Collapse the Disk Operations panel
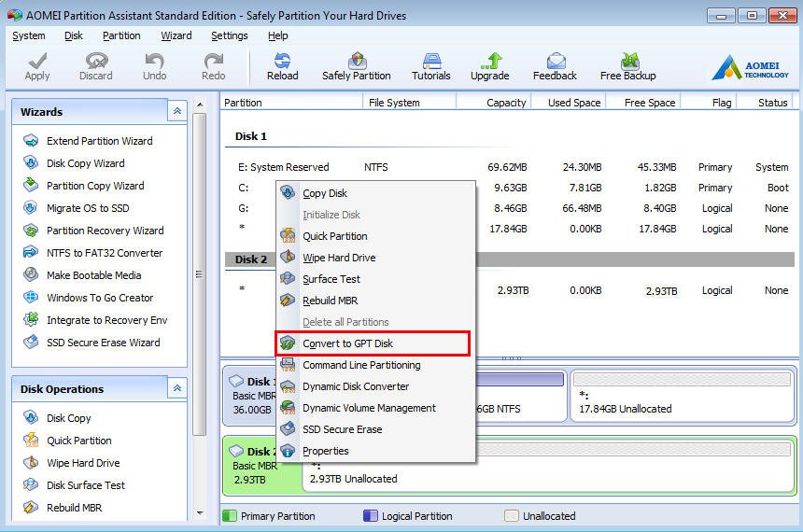 (x=177, y=388)
